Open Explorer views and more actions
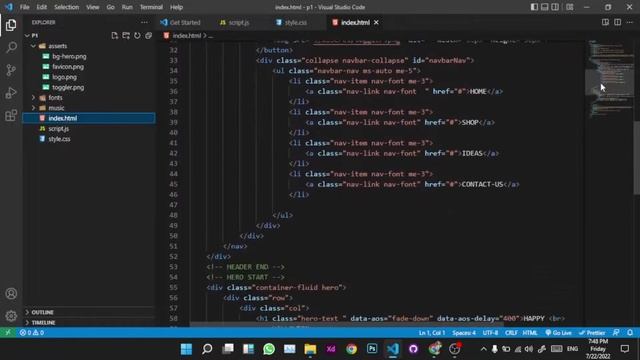The height and width of the screenshot is (360, 640). tap(144, 22)
